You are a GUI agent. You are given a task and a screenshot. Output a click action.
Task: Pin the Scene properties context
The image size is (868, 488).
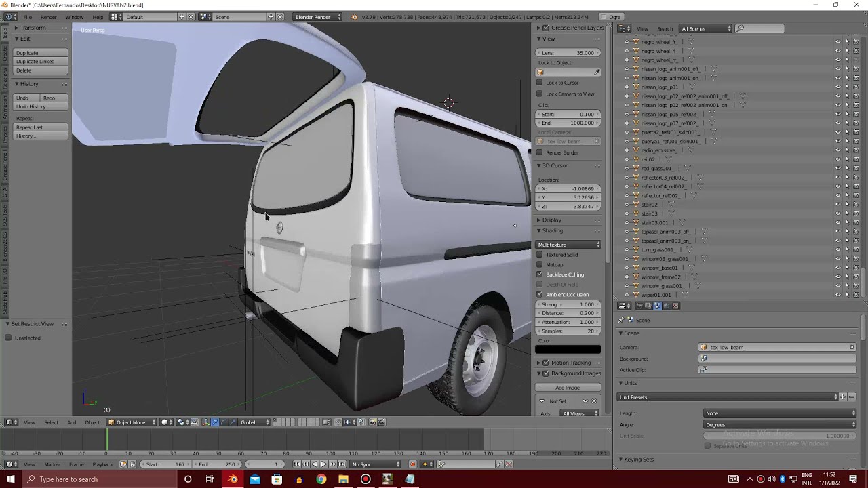pos(621,320)
